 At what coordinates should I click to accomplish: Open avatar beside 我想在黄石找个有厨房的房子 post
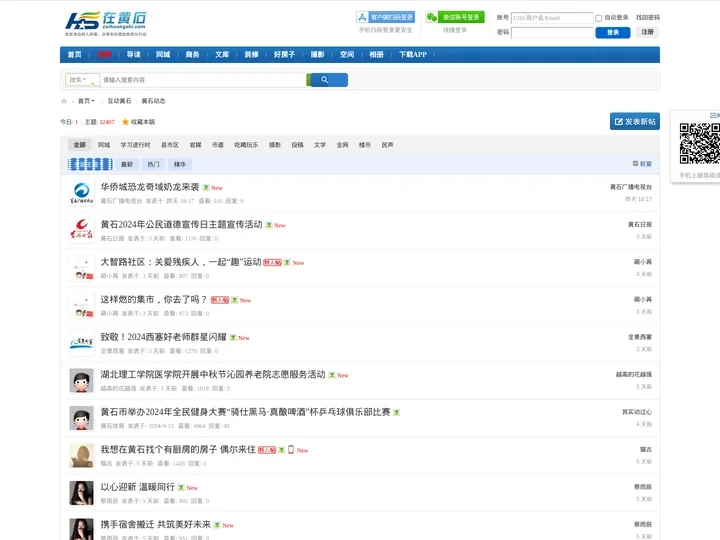tap(81, 456)
